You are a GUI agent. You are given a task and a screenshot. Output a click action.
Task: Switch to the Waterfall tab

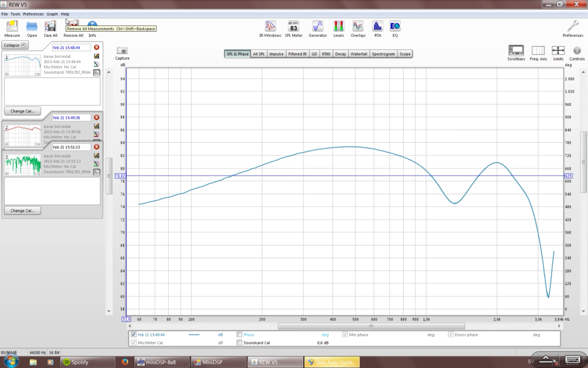pos(359,54)
